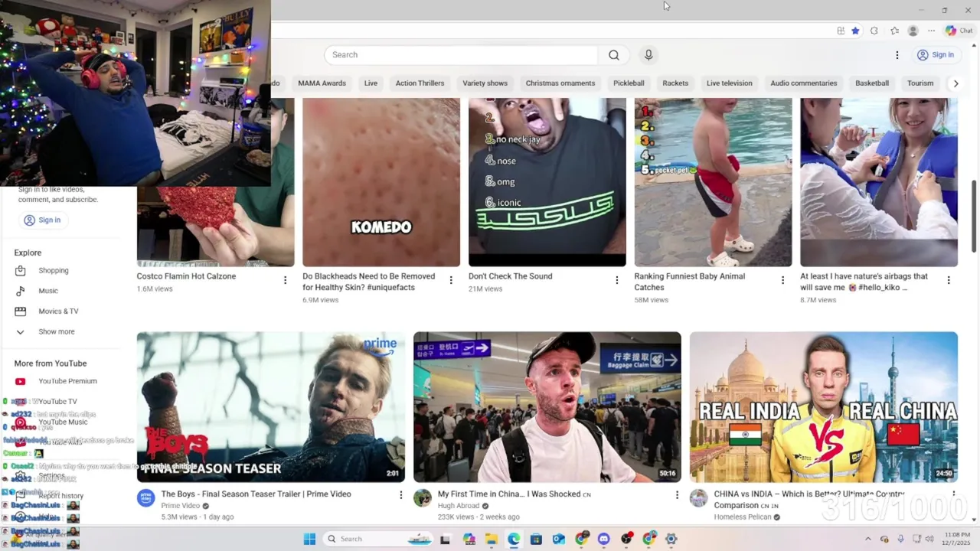
Task: Select the MAMA Awards category chip
Action: click(322, 83)
